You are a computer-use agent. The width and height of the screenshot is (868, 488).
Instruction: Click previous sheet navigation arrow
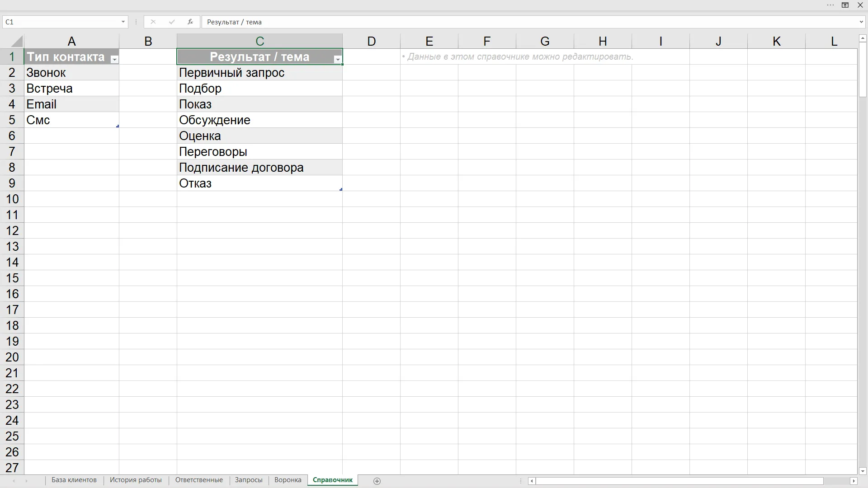(14, 481)
